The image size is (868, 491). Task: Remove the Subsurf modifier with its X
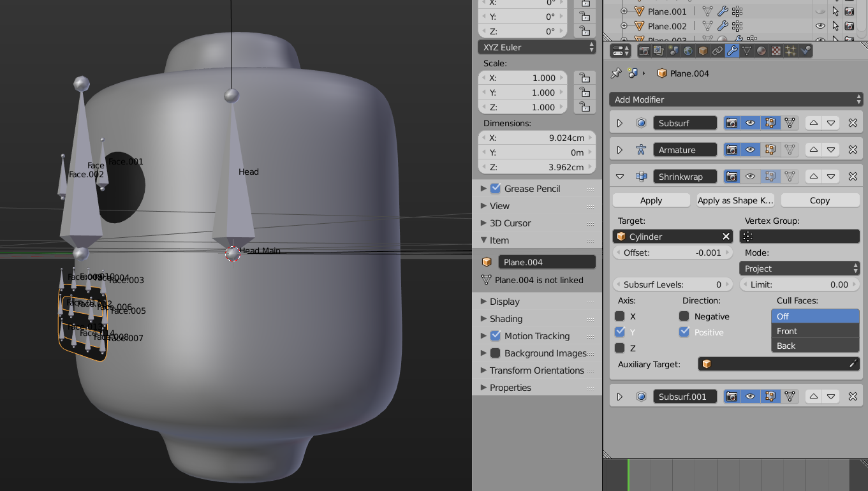(853, 123)
